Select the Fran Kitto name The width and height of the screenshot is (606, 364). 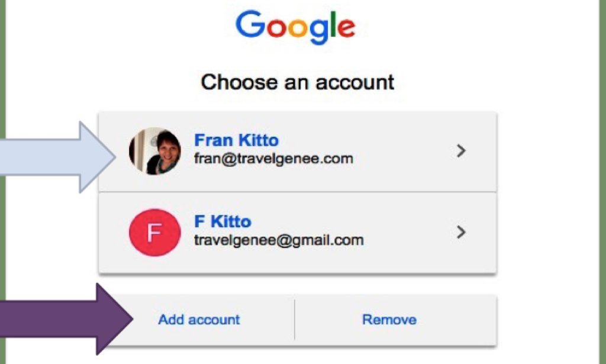(x=236, y=140)
